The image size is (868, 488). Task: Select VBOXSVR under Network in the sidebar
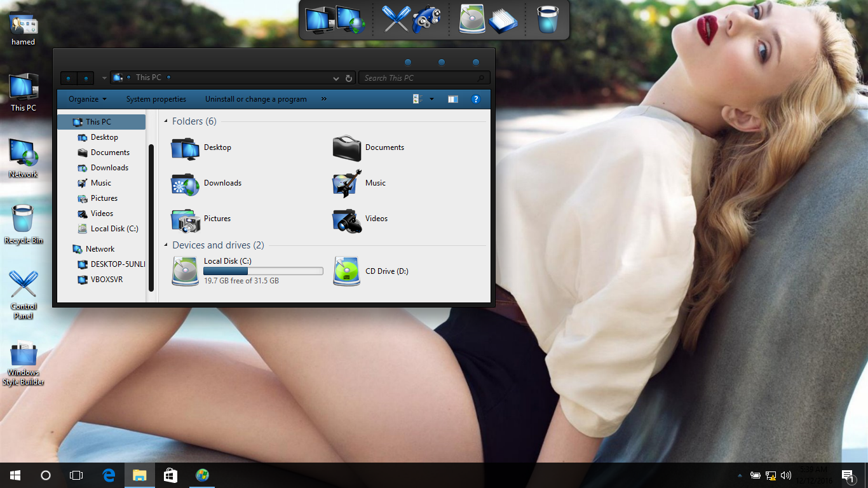[106, 280]
